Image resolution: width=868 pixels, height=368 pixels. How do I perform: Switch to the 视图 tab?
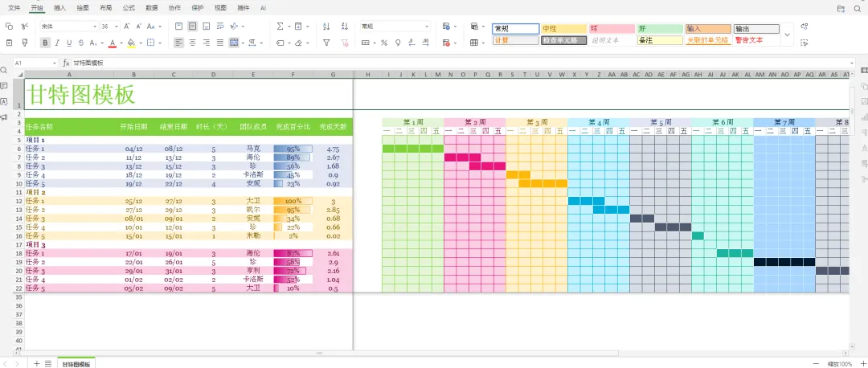click(220, 8)
